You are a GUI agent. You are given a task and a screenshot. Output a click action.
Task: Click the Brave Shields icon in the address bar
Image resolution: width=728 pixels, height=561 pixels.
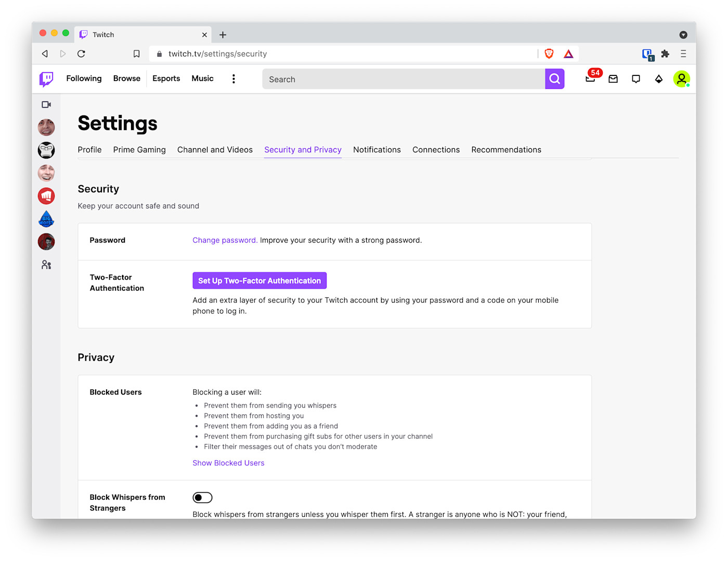pyautogui.click(x=549, y=53)
